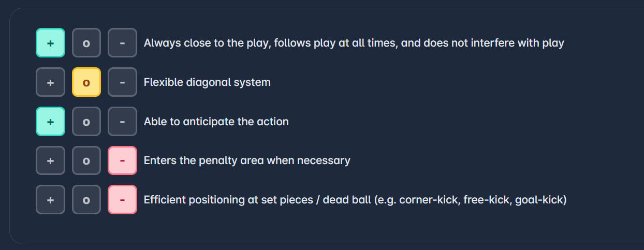Screen dimensions: 644x250
Task: Select plus rating for 'Always close to the play'
Action: coord(50,43)
